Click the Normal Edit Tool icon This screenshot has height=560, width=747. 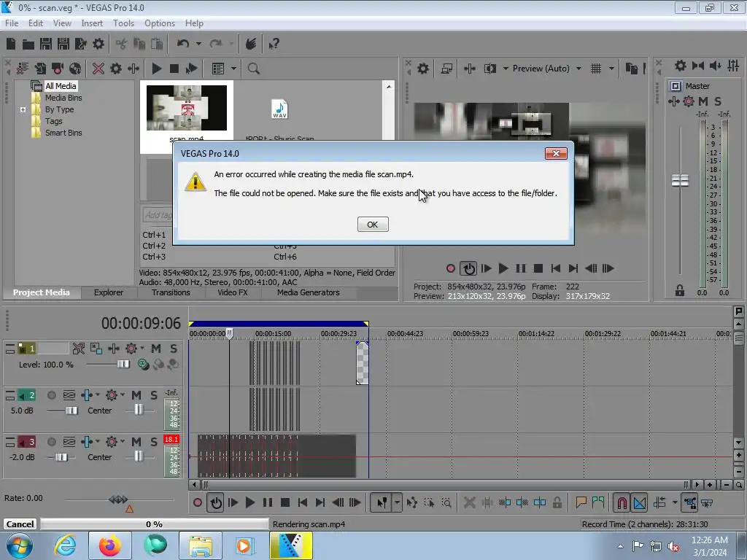click(382, 502)
